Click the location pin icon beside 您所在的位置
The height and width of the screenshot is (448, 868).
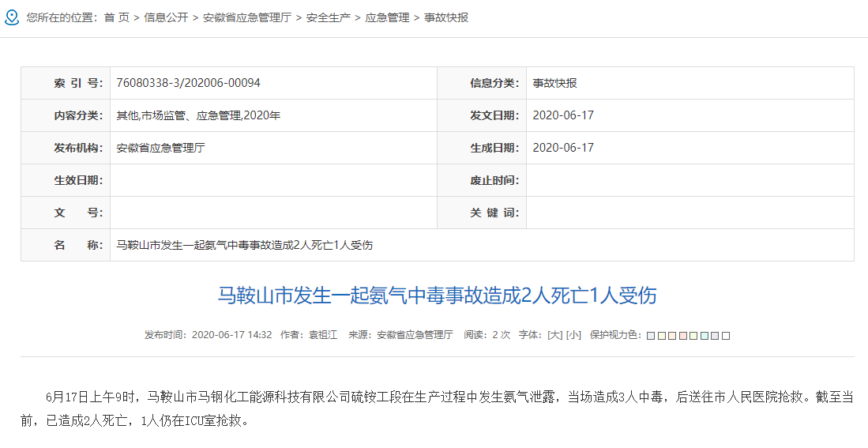(x=12, y=17)
